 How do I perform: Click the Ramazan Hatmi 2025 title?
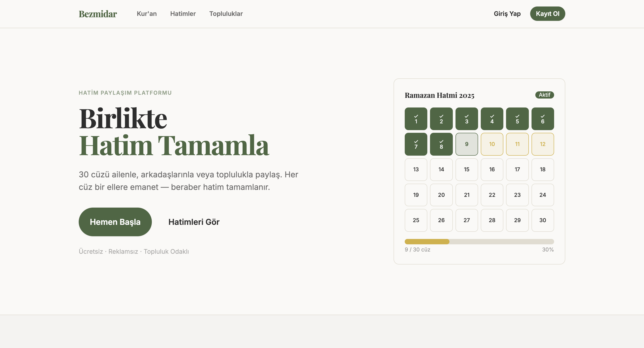point(439,95)
